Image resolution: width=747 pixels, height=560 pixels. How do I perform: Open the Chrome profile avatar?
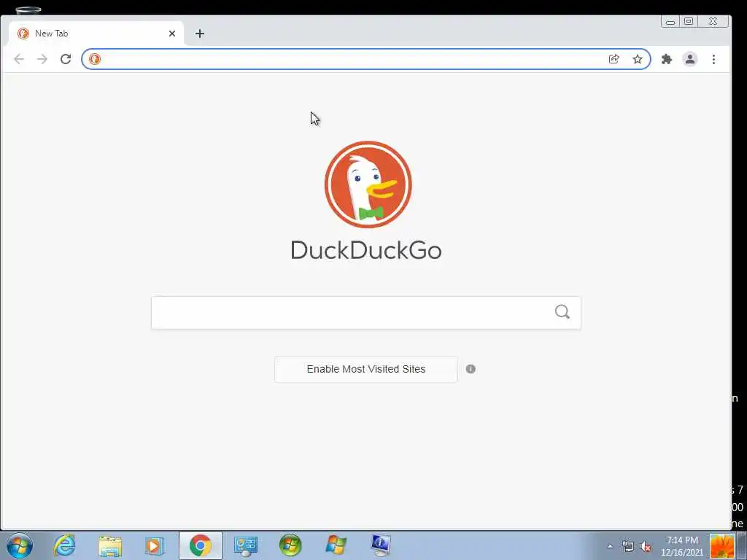coord(690,59)
